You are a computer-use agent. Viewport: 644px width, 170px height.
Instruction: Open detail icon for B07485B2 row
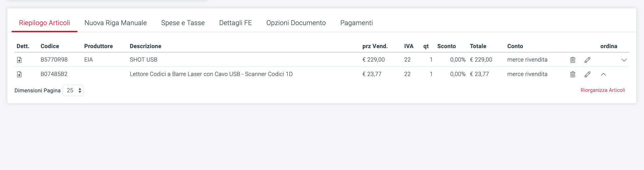pyautogui.click(x=19, y=74)
